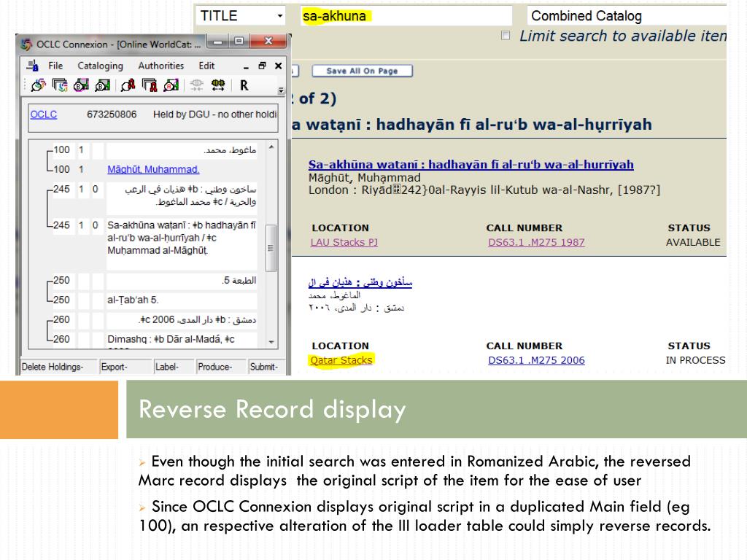Screen dimensions: 747x560
Task: Click the al-Ṭab'ah 5. edition field
Action: click(x=182, y=300)
